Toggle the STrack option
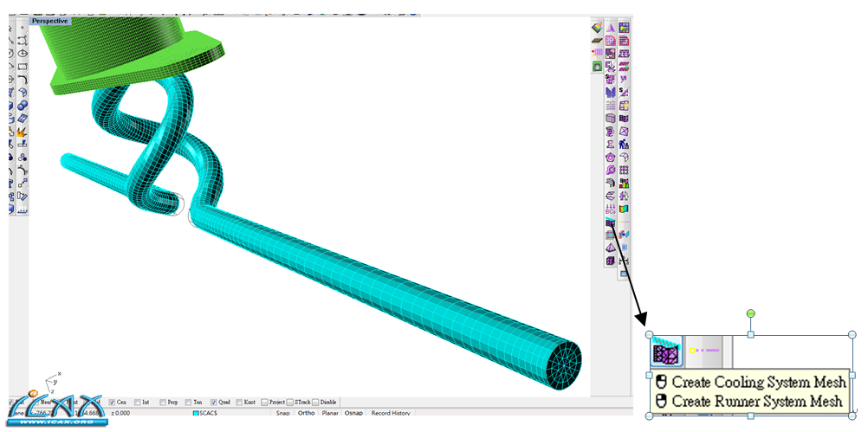The image size is (868, 432). [290, 402]
